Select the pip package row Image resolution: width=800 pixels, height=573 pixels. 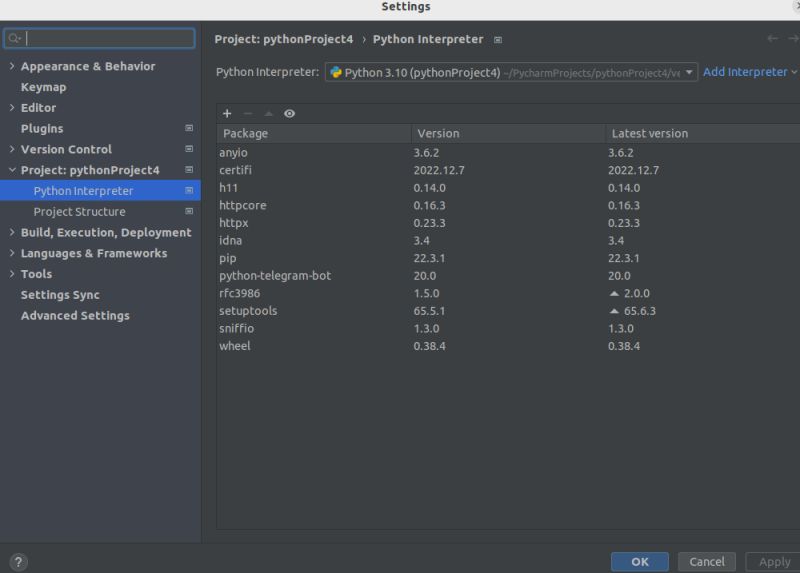coord(508,258)
